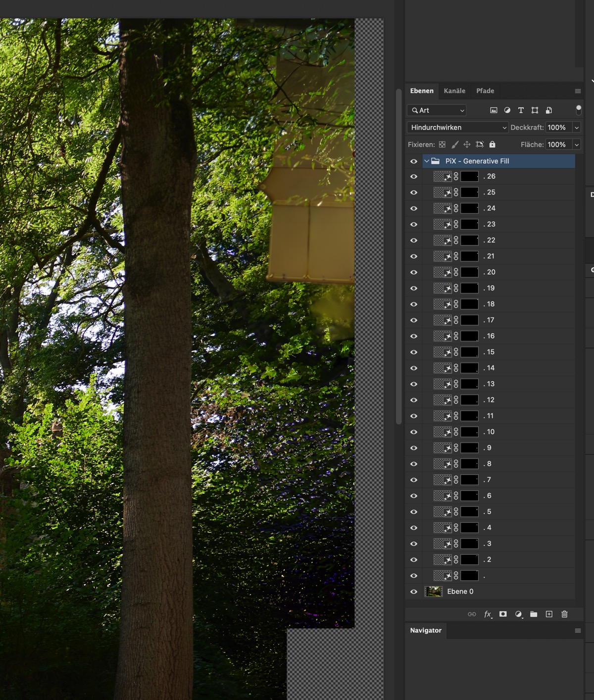Viewport: 594px width, 700px height.
Task: Click the fx layer style icon
Action: [488, 614]
